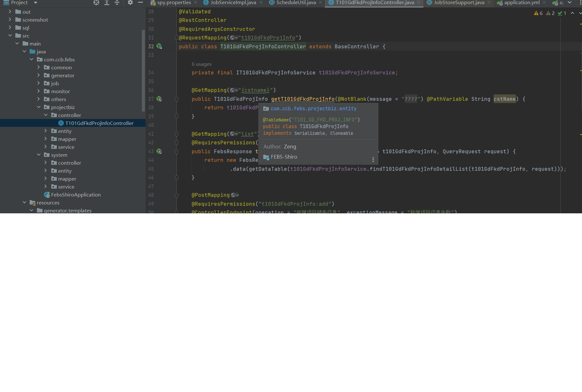Click the Project tool window title
This screenshot has height=392, width=582.
[19, 3]
